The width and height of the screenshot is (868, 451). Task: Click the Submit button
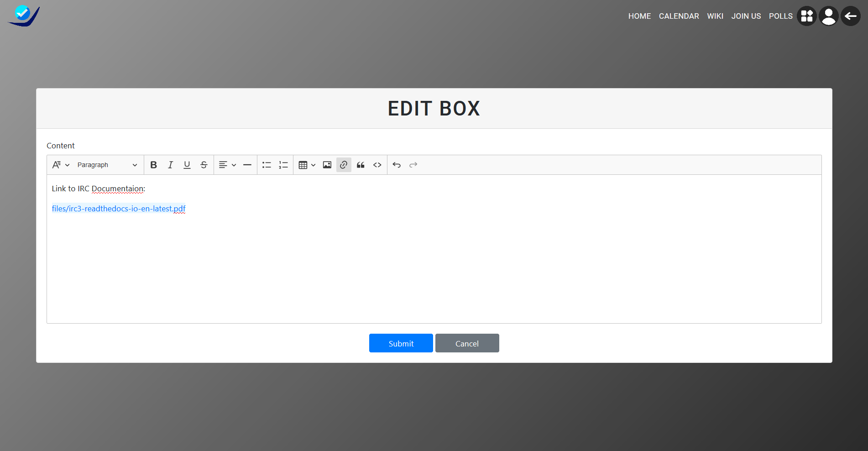401,343
